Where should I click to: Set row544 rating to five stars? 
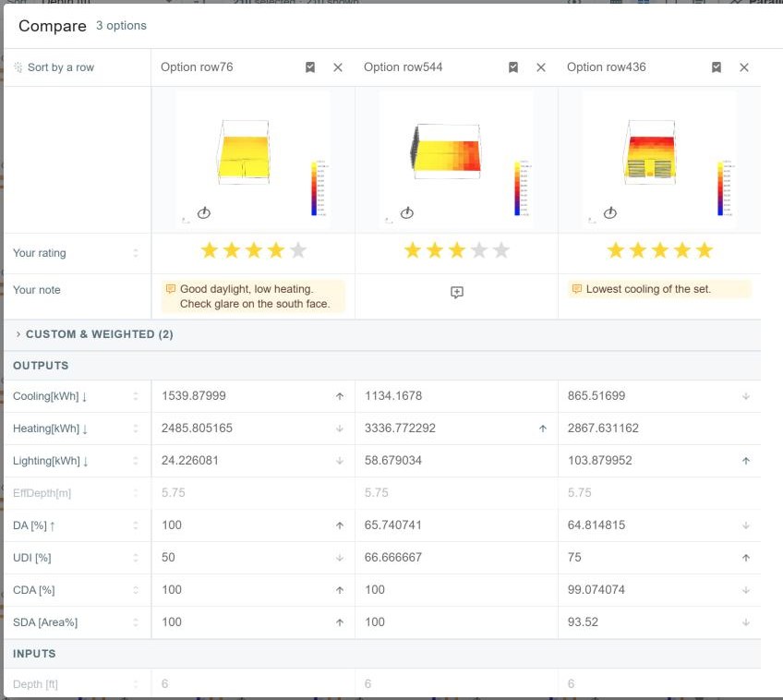click(x=501, y=250)
